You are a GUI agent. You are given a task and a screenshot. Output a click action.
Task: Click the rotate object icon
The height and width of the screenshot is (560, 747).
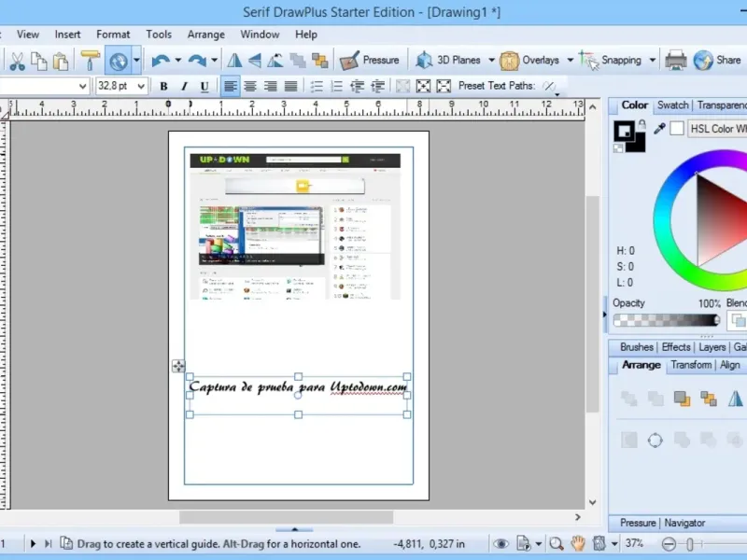click(x=275, y=61)
